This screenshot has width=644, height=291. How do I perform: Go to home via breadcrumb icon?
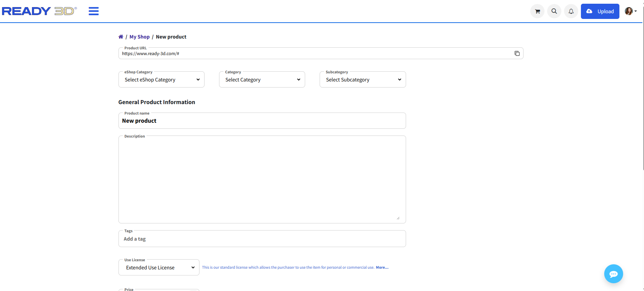(121, 37)
